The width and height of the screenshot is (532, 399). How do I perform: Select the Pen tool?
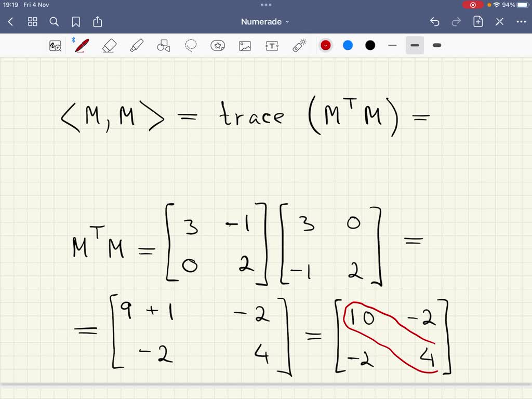82,45
